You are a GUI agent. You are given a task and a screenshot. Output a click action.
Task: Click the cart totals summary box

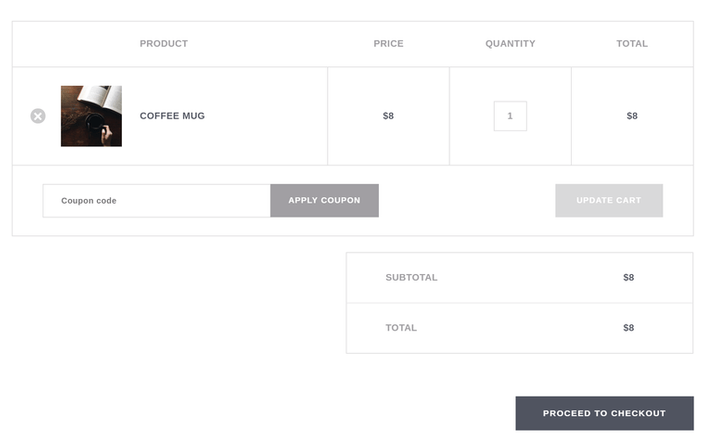519,303
